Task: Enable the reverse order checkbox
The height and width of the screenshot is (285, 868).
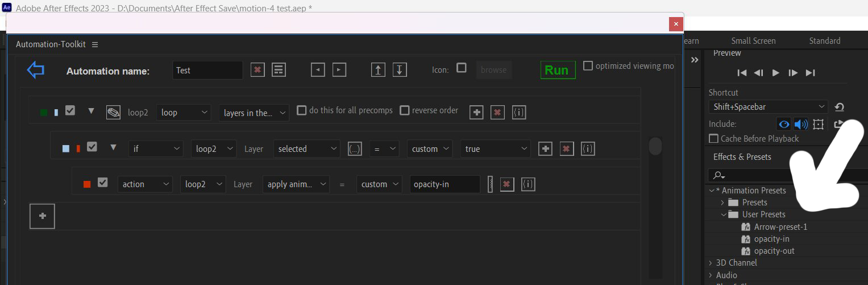Action: click(404, 110)
